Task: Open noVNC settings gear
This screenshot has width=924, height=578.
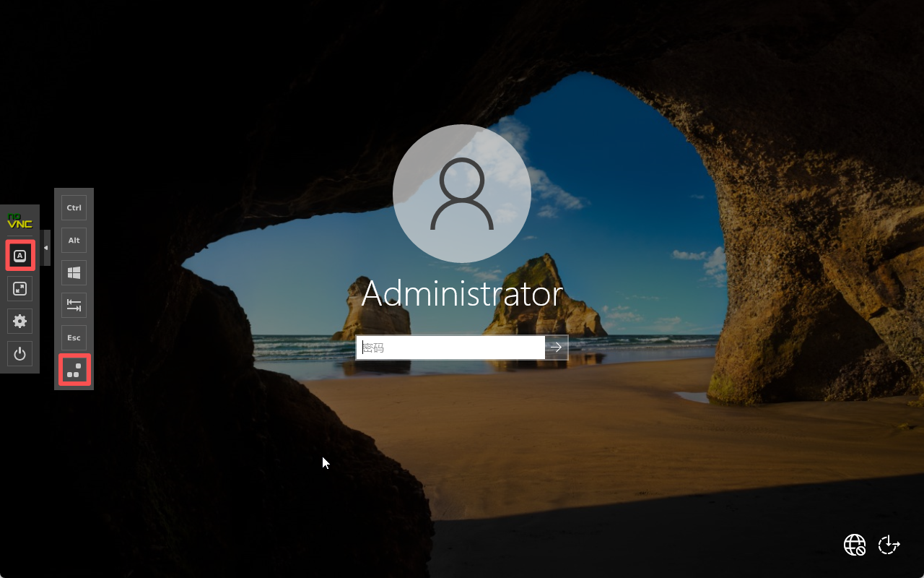Action: 20,322
